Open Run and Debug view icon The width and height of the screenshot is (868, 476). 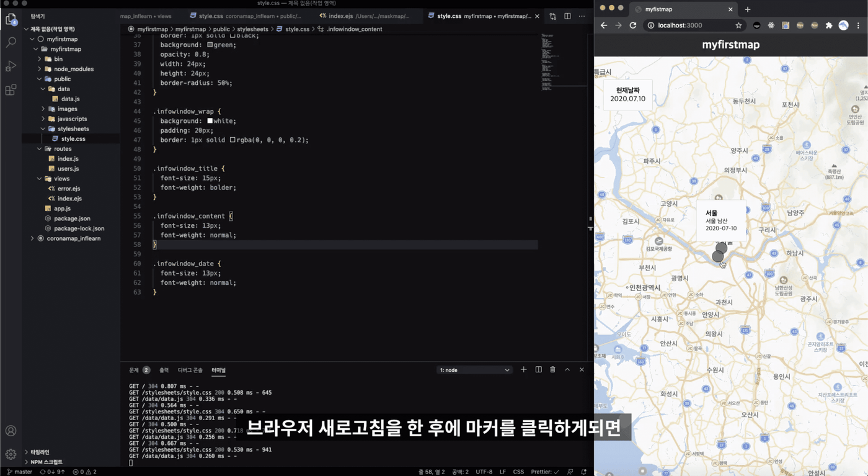coord(11,66)
